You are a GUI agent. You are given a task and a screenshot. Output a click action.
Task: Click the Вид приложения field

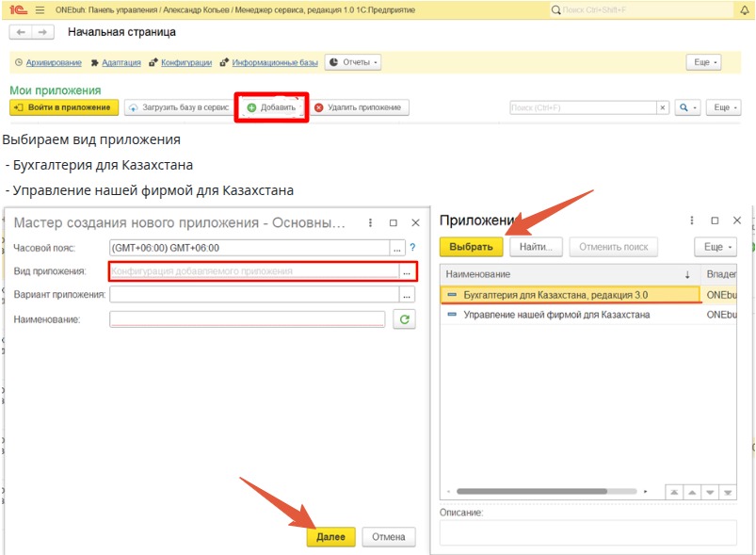[x=254, y=271]
